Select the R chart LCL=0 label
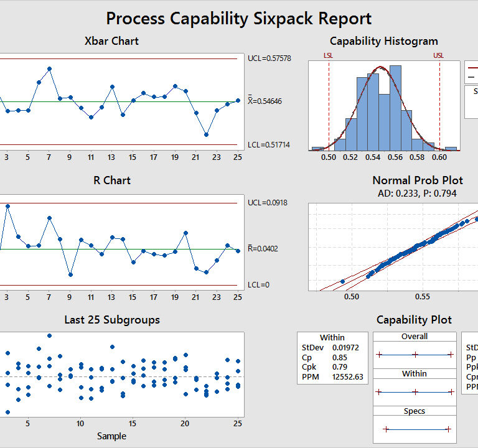The height and width of the screenshot is (448, 478). [258, 285]
